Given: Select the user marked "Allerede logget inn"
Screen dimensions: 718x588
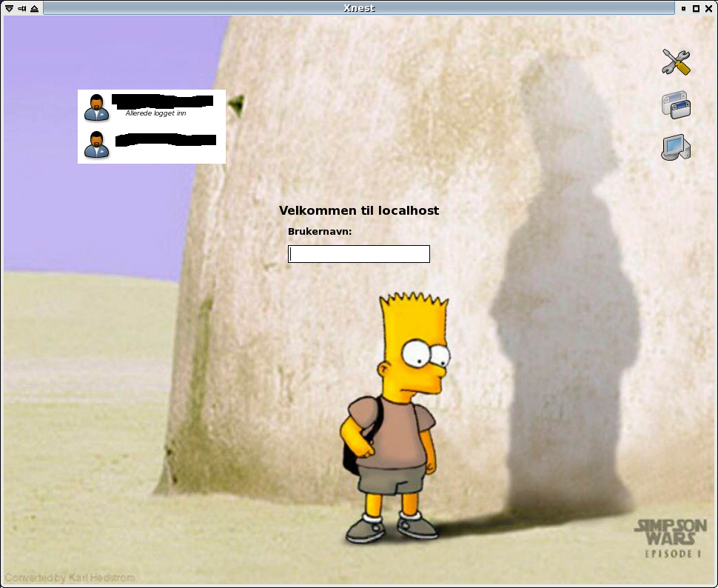Looking at the screenshot, I should (x=152, y=107).
